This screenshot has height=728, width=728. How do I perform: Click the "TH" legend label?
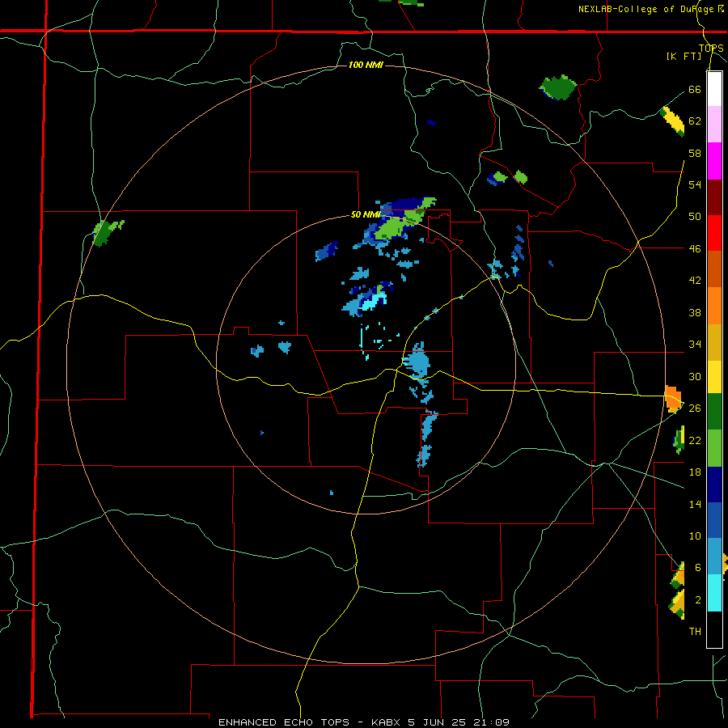695,632
